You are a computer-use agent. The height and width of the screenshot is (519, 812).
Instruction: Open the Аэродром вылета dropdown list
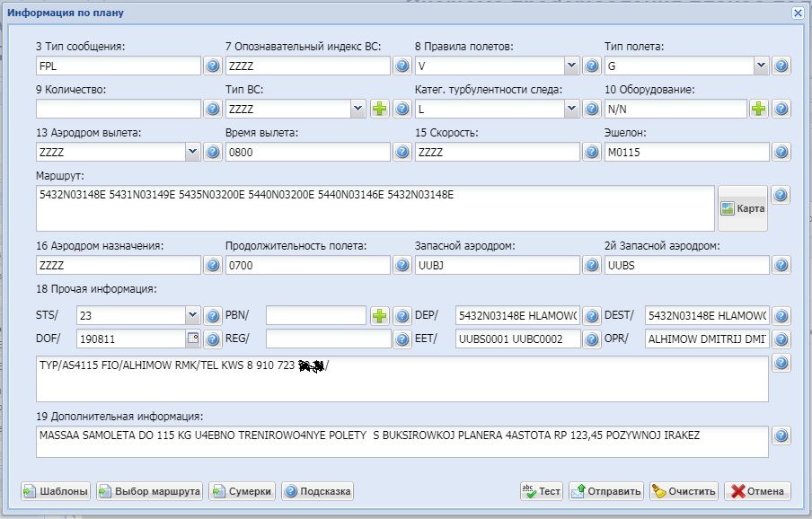click(192, 152)
